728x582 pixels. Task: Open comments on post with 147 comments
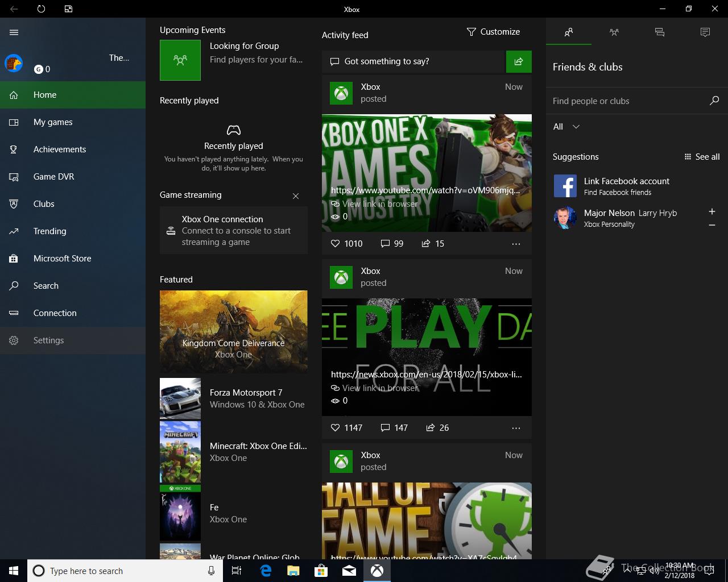394,427
